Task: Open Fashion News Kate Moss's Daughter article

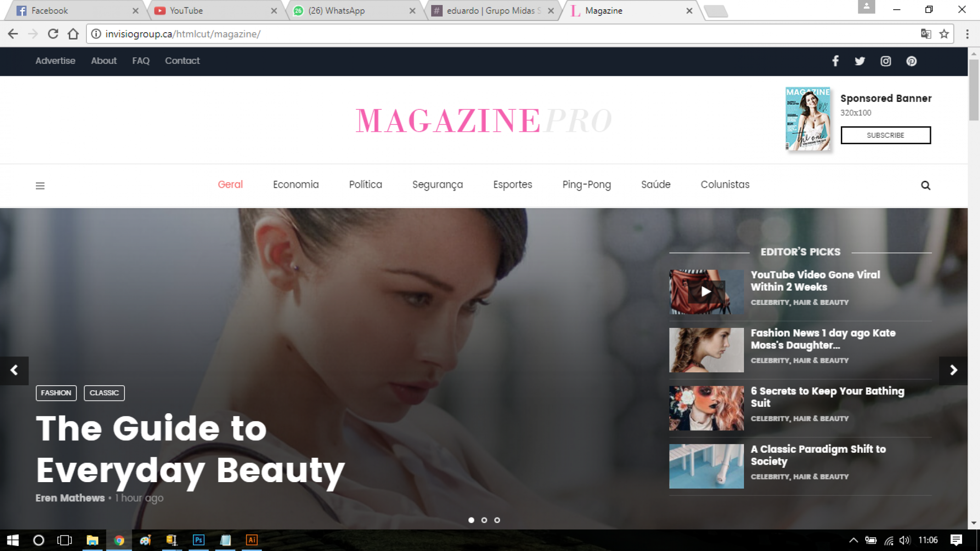Action: [x=823, y=339]
